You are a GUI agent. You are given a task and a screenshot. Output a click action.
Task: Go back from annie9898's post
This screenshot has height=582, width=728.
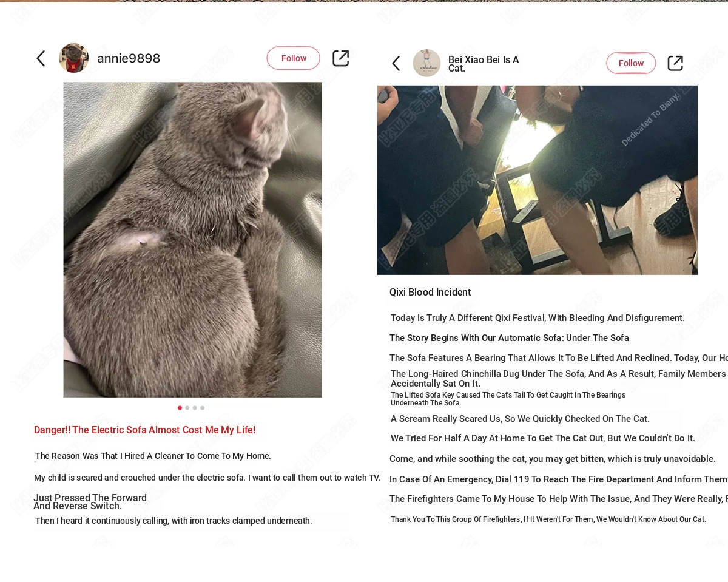(41, 58)
